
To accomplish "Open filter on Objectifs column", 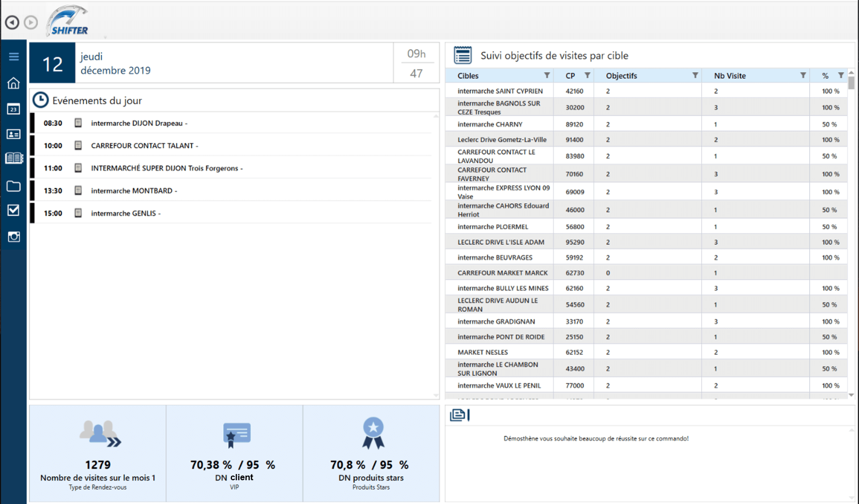I will [x=695, y=75].
